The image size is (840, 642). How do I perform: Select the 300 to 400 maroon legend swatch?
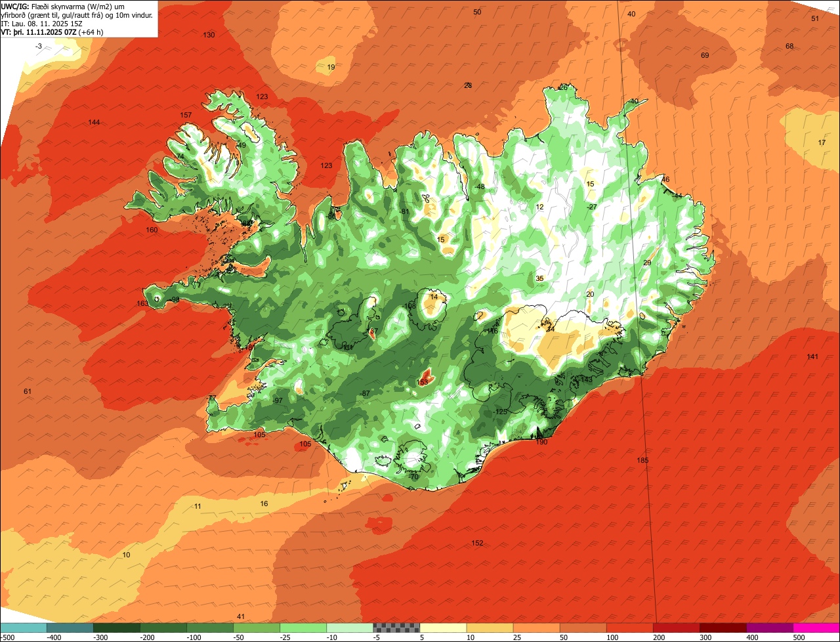click(723, 628)
